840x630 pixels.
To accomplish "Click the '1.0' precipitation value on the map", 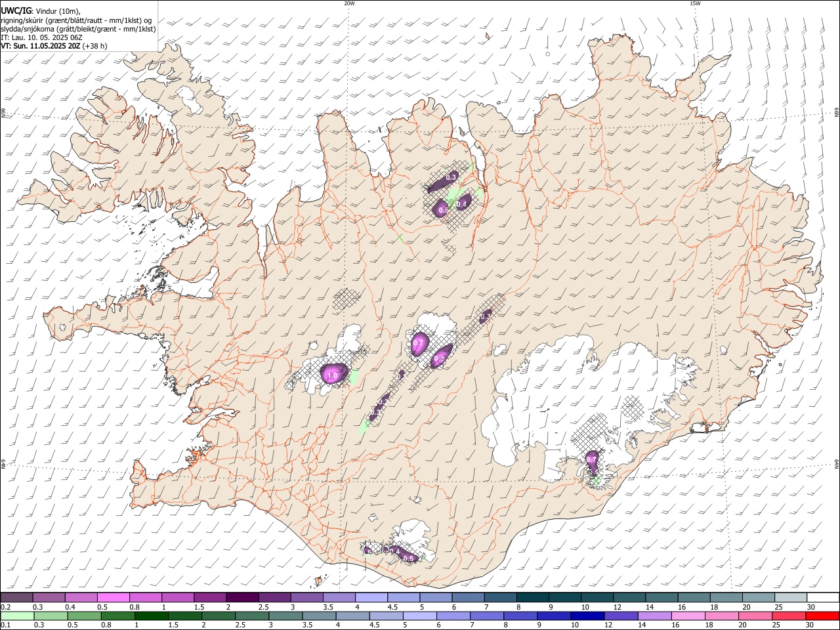I will tap(331, 375).
